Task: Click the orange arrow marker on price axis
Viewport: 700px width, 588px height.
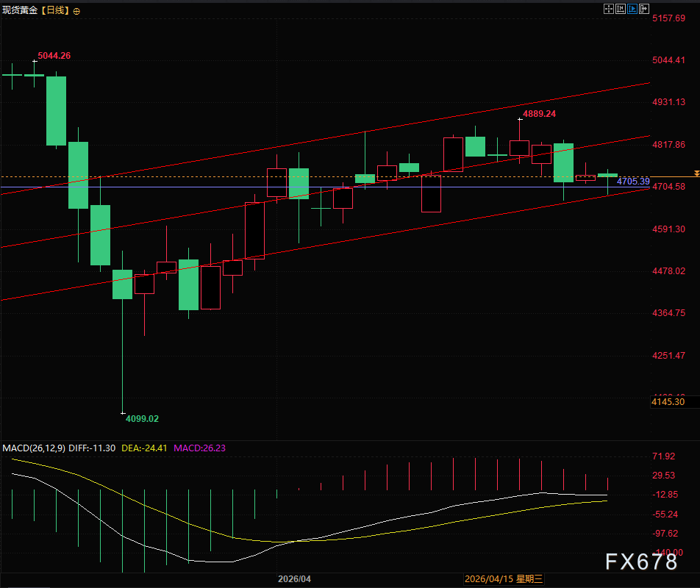Action: (696, 173)
